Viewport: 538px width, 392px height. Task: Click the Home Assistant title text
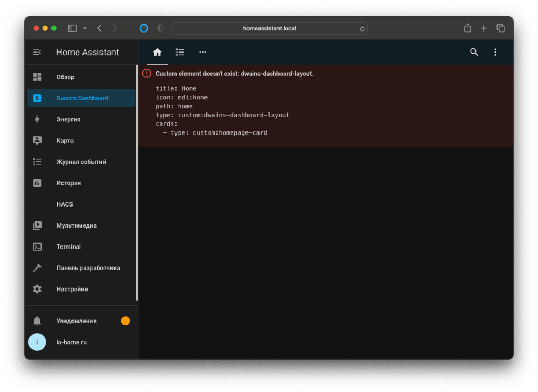coord(88,52)
